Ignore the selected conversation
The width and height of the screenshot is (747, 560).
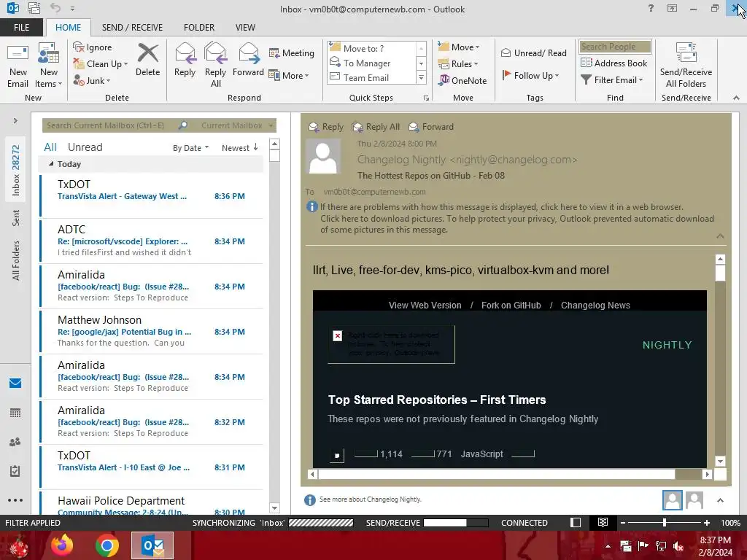[x=93, y=47]
